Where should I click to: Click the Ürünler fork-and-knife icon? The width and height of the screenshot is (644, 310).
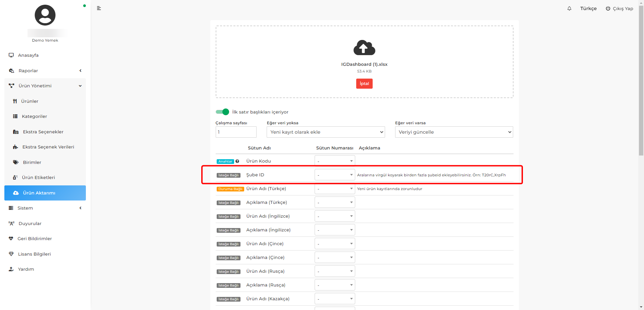tap(15, 101)
